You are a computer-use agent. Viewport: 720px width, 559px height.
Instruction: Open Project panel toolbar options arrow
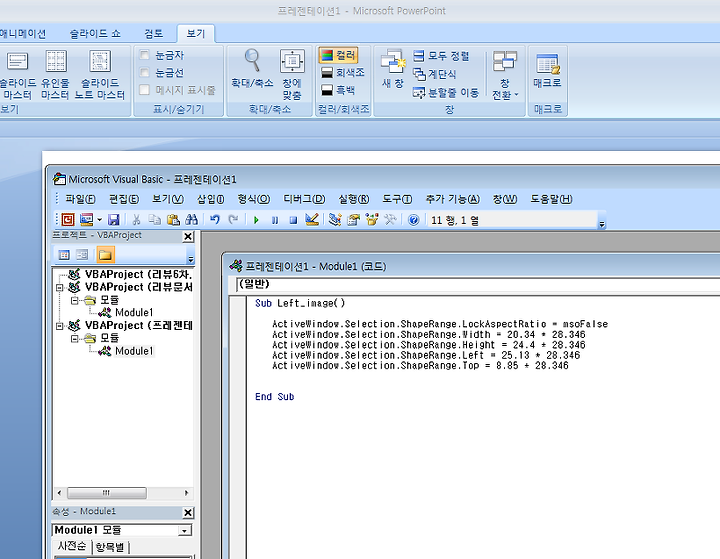click(x=191, y=259)
